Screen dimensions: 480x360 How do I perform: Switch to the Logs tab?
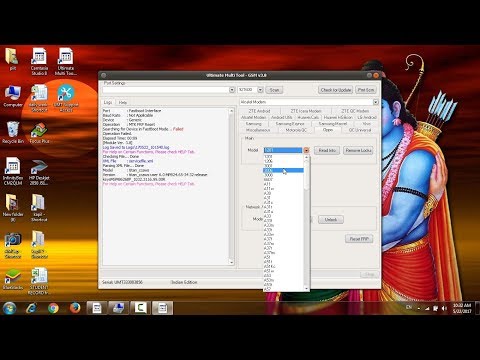point(108,102)
